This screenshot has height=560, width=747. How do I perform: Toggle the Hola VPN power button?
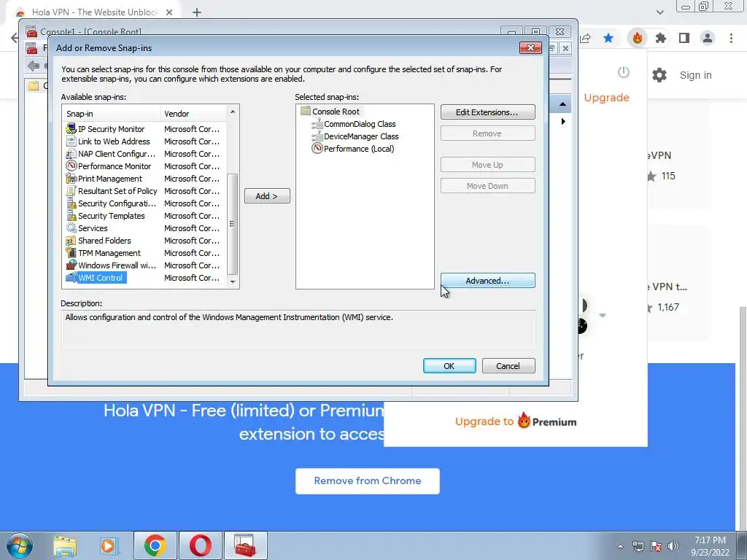624,72
